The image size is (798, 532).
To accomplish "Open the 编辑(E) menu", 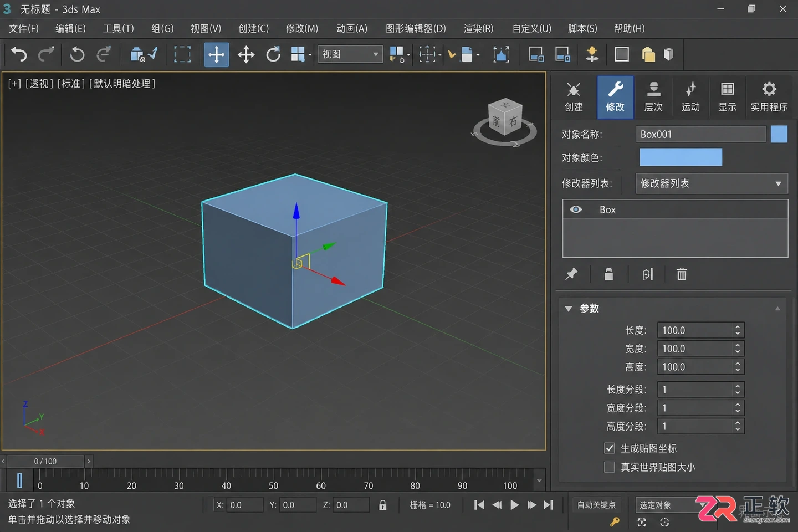I will [x=70, y=28].
